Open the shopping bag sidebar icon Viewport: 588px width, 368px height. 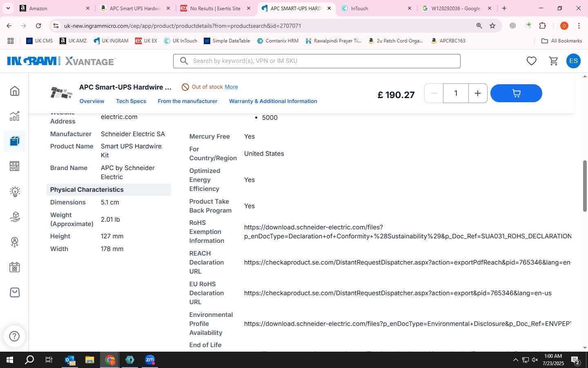tap(15, 292)
